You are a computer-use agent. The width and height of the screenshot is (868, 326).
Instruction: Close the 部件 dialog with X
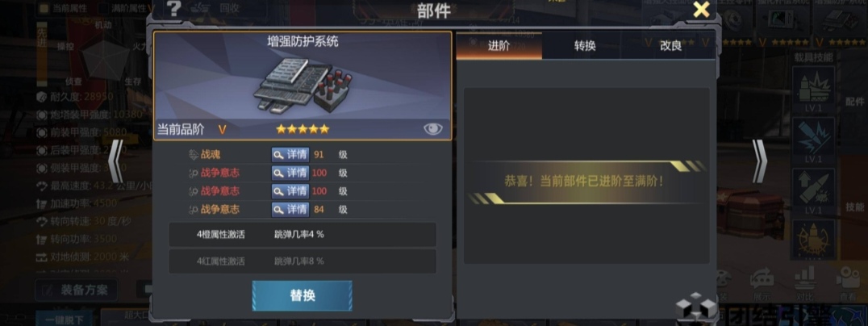tap(701, 10)
